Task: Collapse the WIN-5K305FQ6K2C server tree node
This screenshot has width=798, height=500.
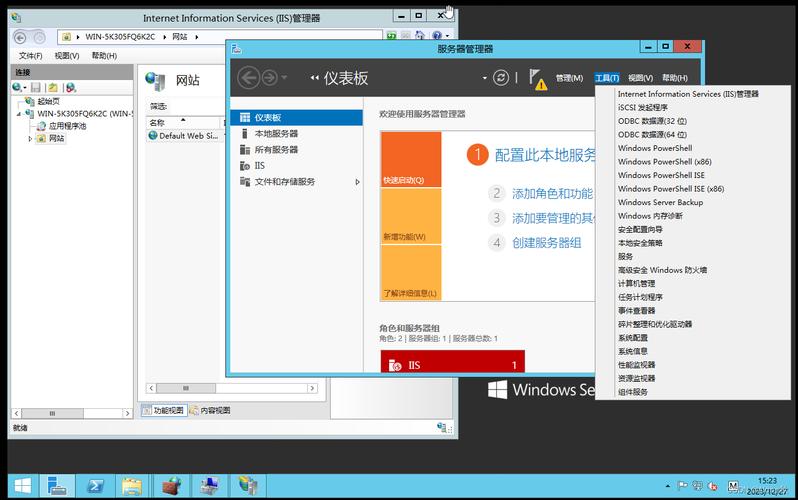Action: 19,114
